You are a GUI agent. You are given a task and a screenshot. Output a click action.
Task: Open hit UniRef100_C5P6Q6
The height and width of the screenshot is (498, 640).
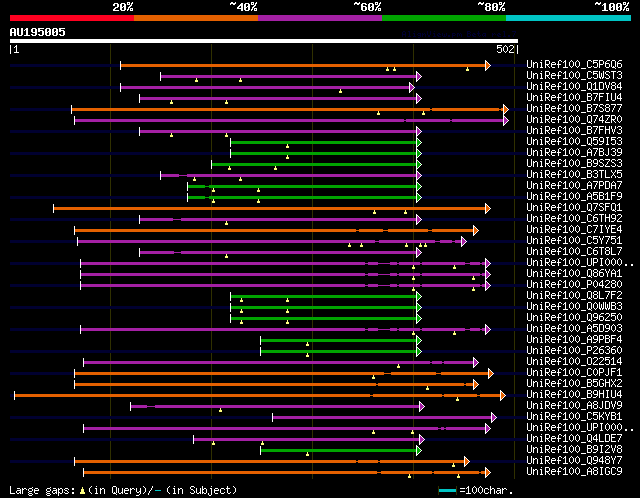574,64
